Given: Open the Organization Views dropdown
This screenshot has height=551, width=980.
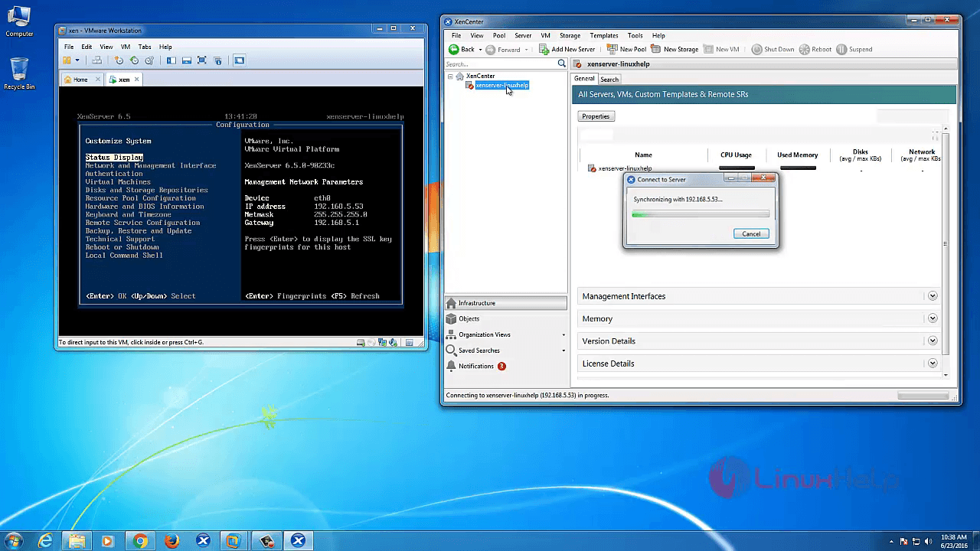Looking at the screenshot, I should tap(563, 334).
